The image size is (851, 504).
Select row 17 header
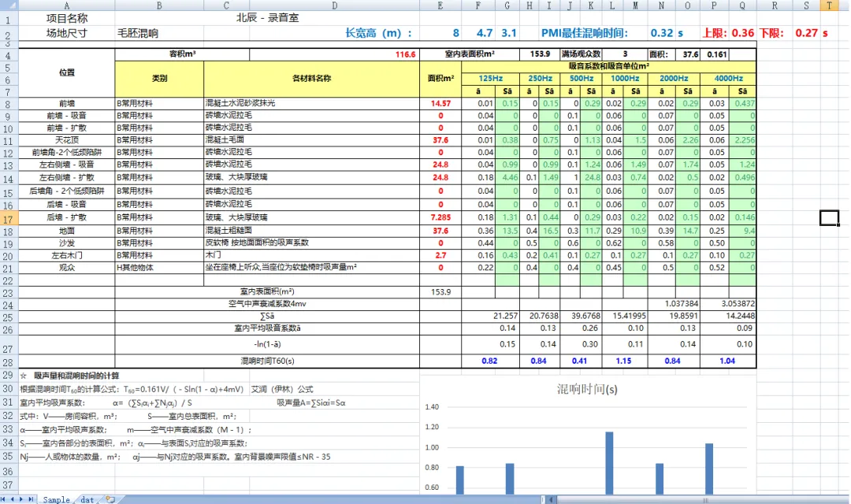[x=8, y=218]
